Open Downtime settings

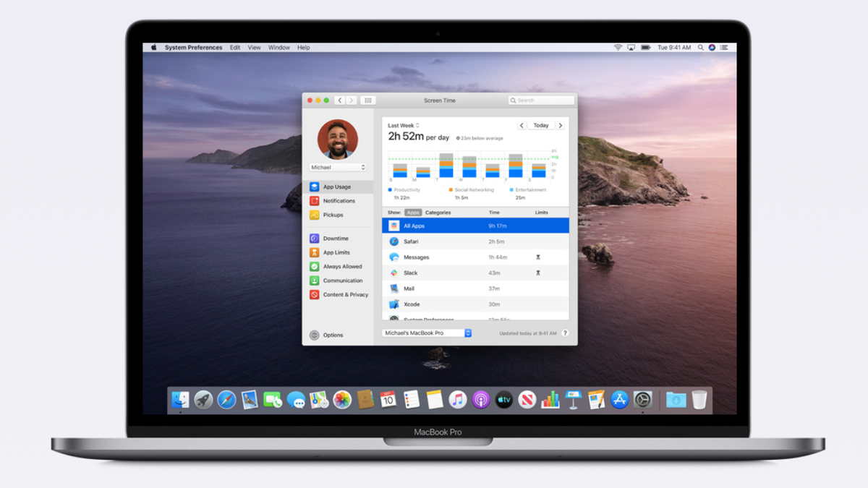click(x=337, y=238)
